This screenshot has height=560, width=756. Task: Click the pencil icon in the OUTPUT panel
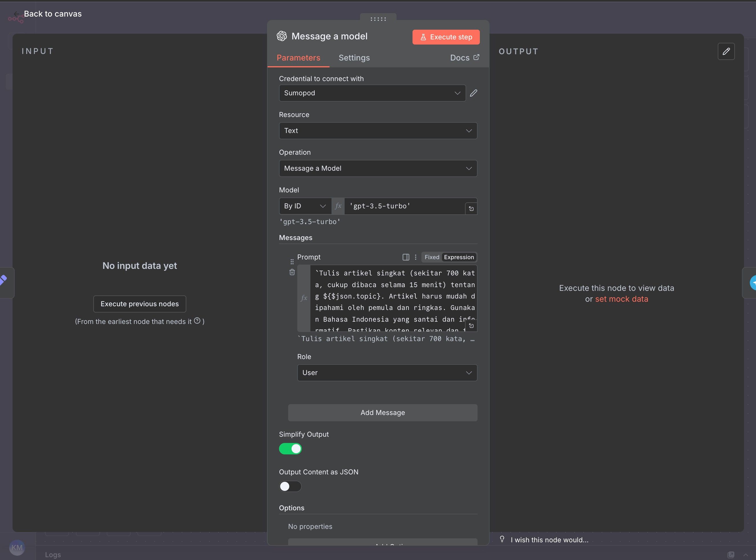(x=727, y=51)
